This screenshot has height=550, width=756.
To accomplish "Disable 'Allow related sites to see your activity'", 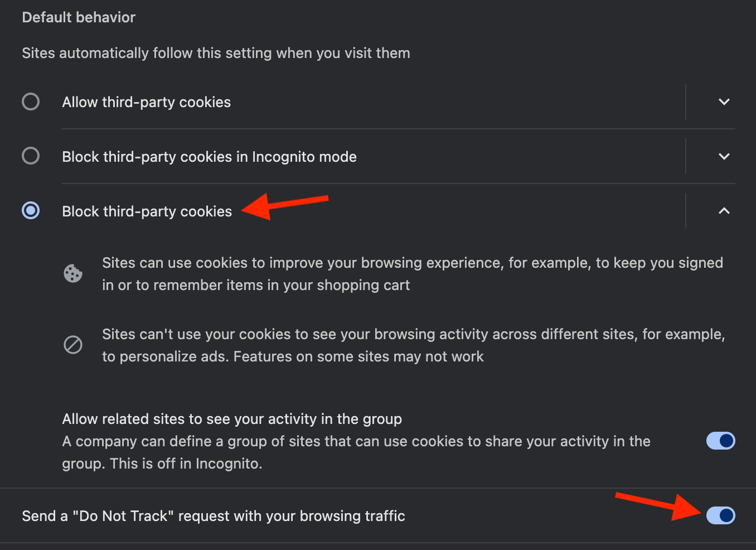I will tap(720, 441).
